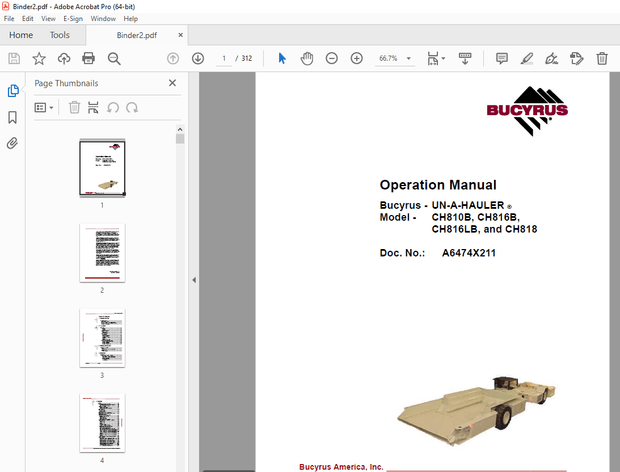This screenshot has height=472, width=620.
Task: Select page 3 thumbnail
Action: [x=102, y=338]
